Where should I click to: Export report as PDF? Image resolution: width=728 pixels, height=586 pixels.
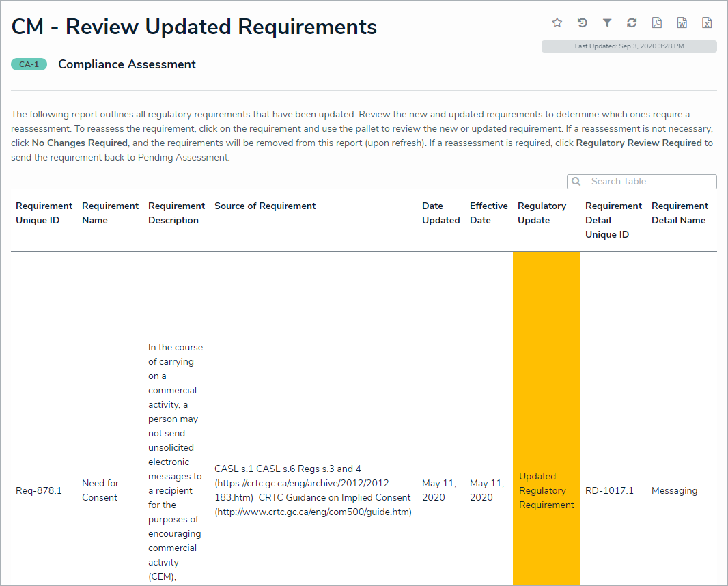656,23
